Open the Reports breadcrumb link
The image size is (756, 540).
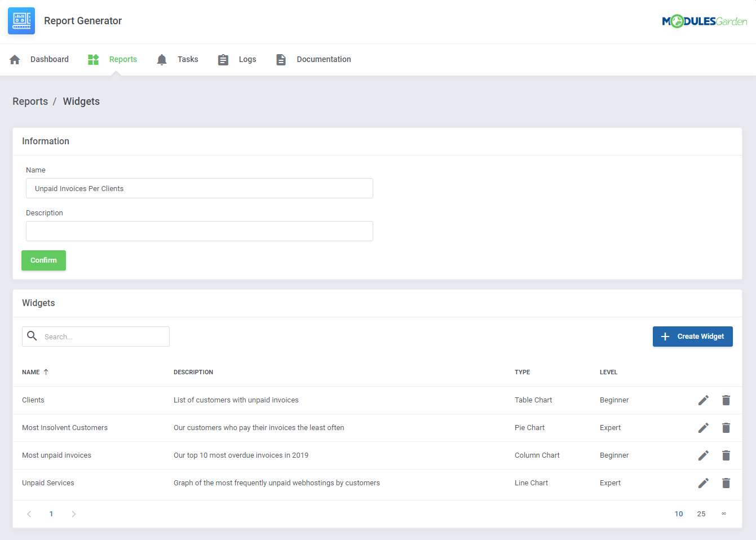click(30, 101)
